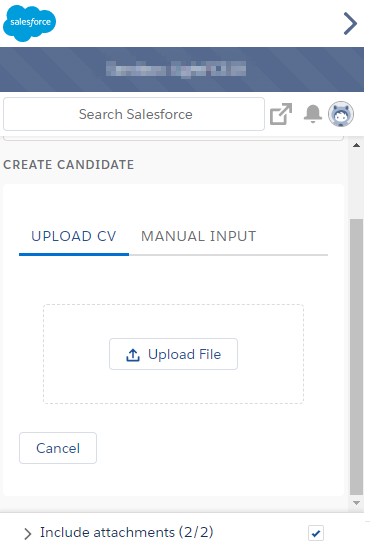Toggle the Include attachments checkbox

(x=316, y=534)
